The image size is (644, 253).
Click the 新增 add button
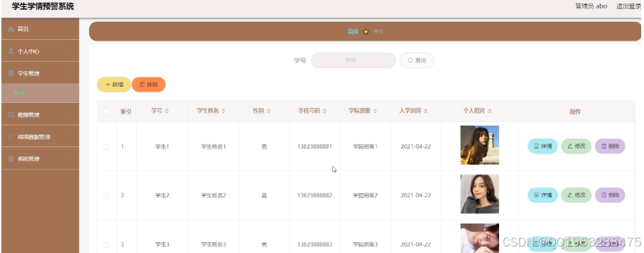tap(114, 85)
